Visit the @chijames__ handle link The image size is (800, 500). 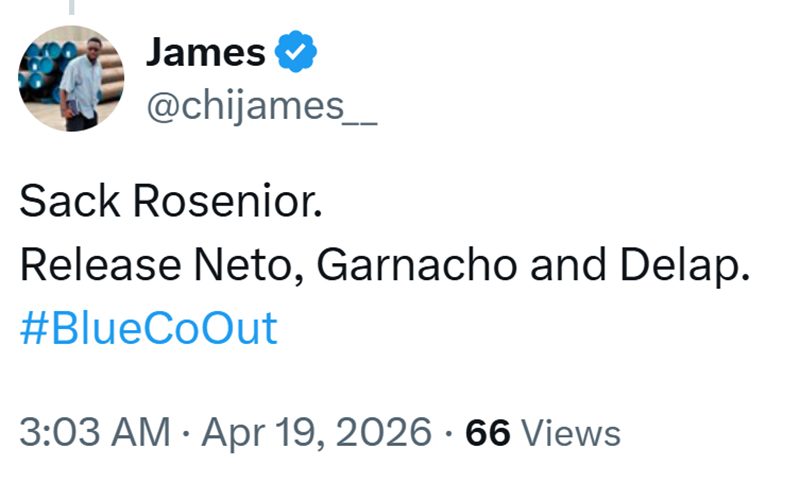click(261, 105)
